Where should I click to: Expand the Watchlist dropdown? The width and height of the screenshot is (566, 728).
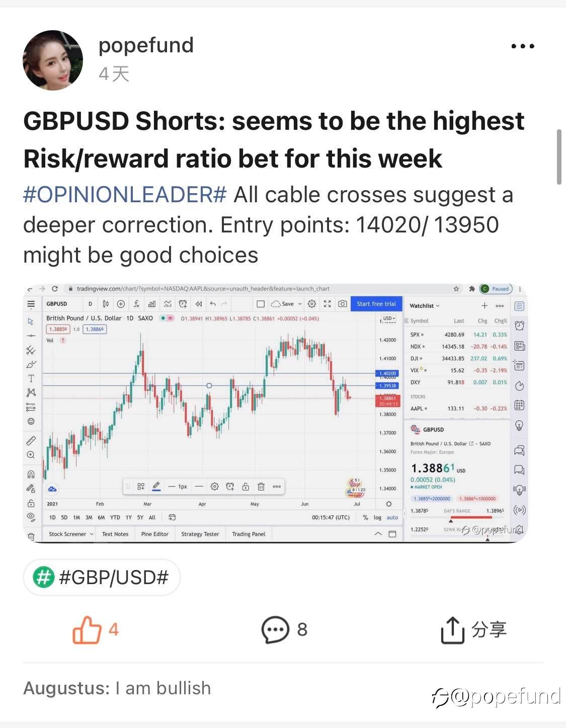(425, 305)
